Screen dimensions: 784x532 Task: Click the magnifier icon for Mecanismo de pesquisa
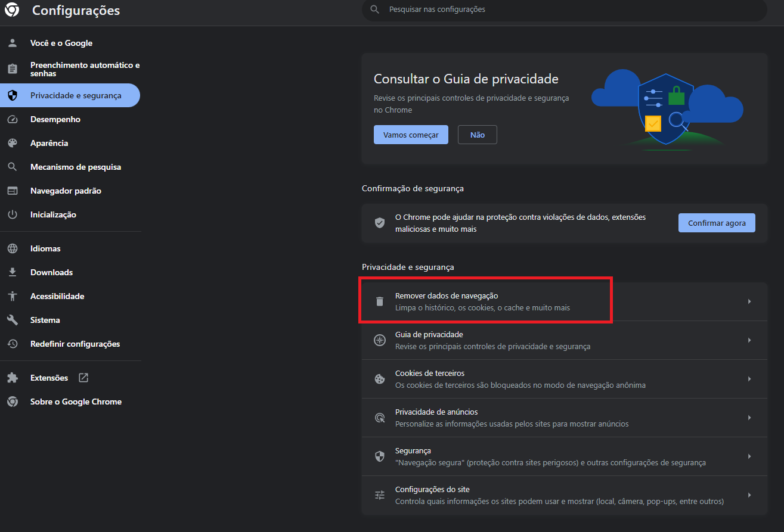[x=12, y=167]
